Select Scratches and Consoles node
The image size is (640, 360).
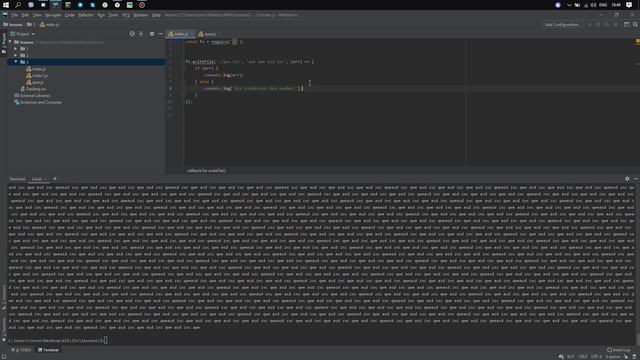click(38, 102)
